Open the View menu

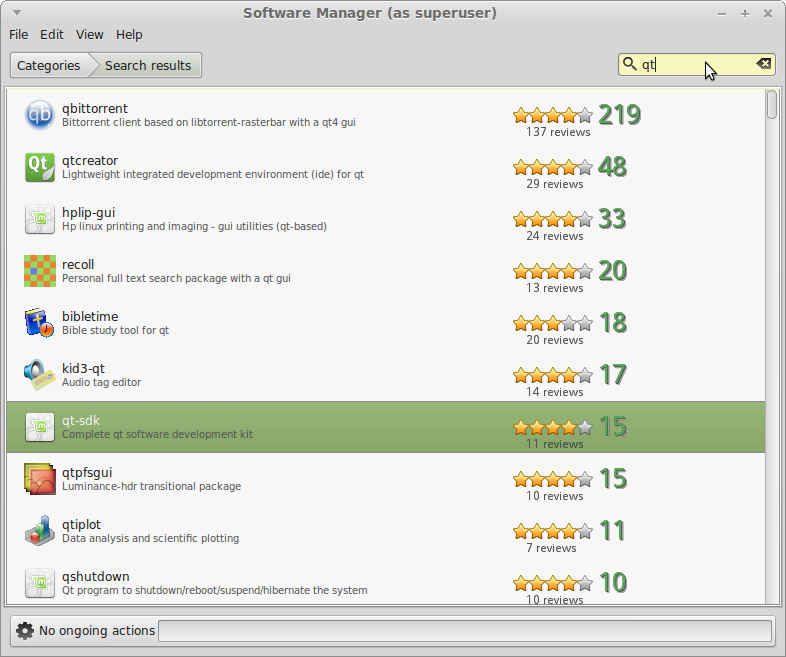click(90, 35)
